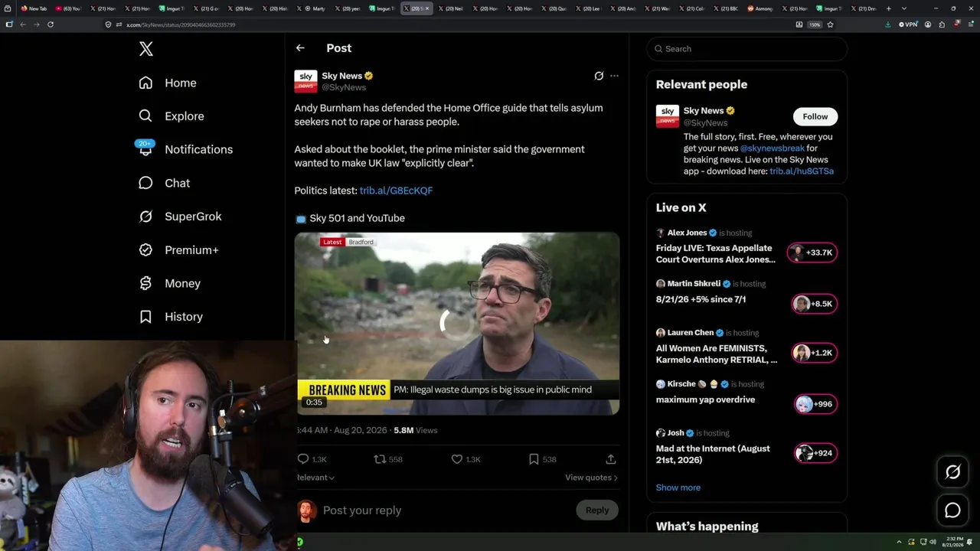This screenshot has width=980, height=551.
Task: Open the trib.al/G8EcKQF politics link
Action: tap(396, 191)
